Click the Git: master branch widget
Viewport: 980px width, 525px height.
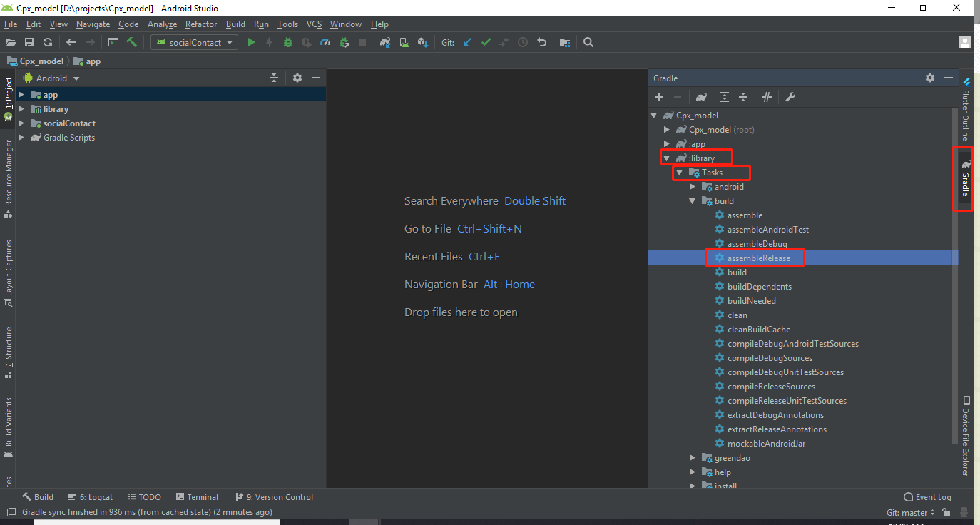coord(911,512)
